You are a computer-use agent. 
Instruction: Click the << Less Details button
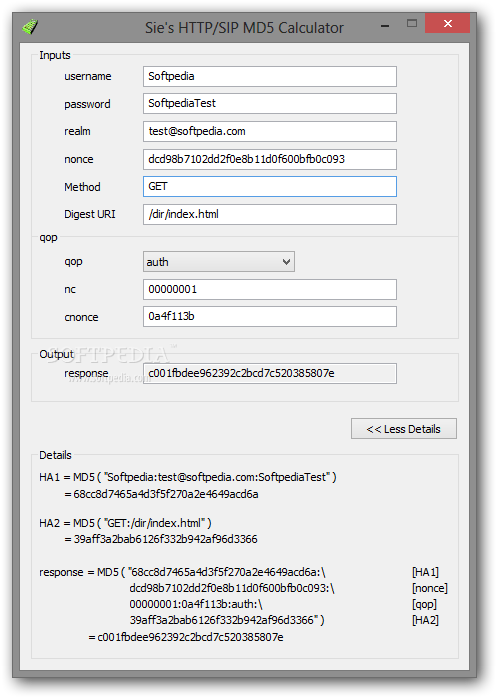pyautogui.click(x=403, y=429)
